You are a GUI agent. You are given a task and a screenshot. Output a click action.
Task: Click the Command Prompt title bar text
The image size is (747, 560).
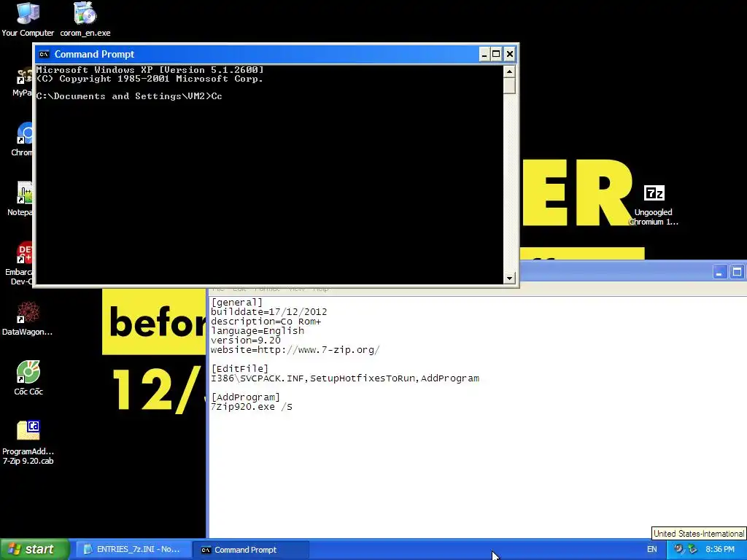pos(94,54)
